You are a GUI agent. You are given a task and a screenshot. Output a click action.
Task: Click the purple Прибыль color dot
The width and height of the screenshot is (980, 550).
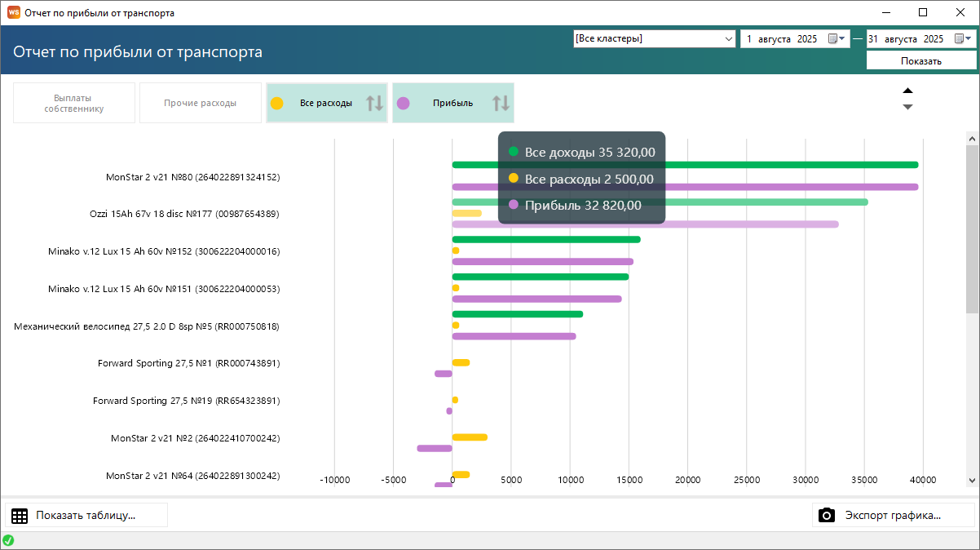(x=403, y=104)
